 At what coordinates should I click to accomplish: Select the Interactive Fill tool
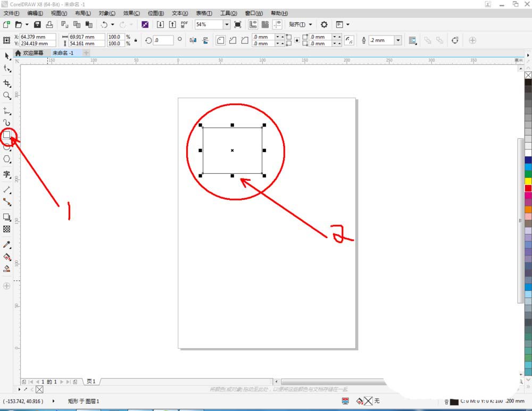7,257
